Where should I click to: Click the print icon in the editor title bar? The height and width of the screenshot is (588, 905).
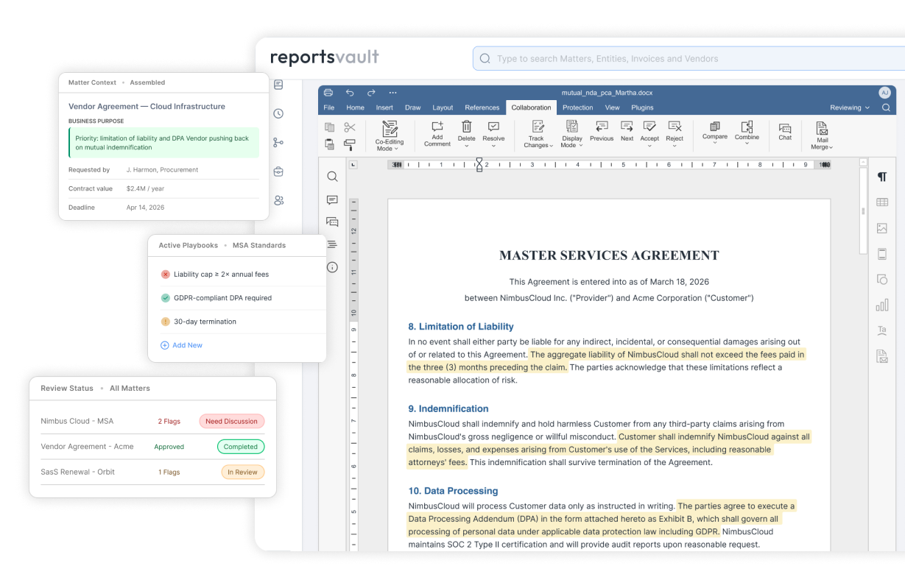[x=328, y=93]
